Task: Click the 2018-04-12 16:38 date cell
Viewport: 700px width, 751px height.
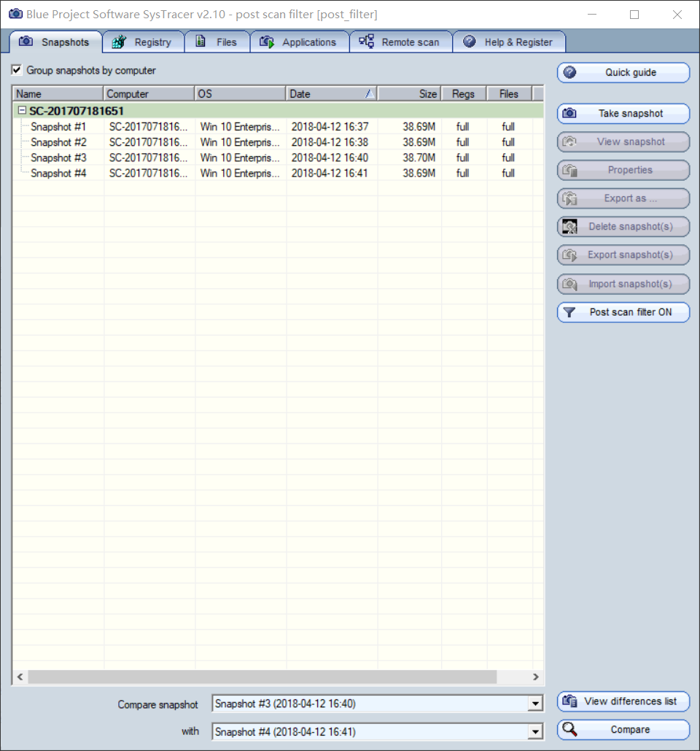Action: point(330,142)
